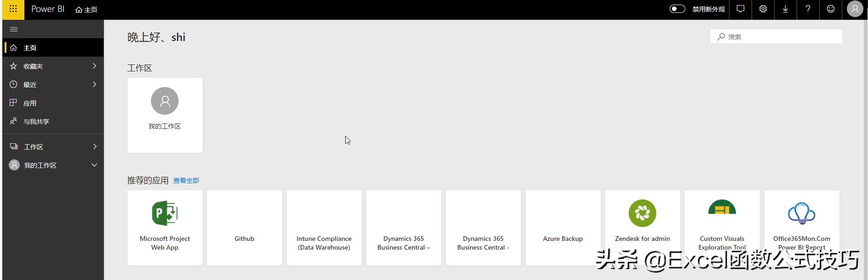Open 工作区 in the sidebar
Screen dimensions: 868x280
pyautogui.click(x=53, y=146)
